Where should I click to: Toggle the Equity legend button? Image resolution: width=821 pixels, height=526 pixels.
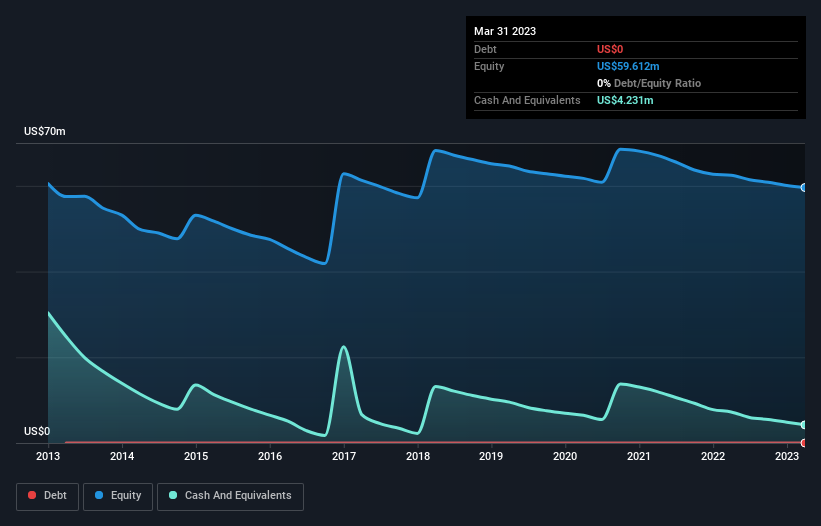pyautogui.click(x=118, y=496)
